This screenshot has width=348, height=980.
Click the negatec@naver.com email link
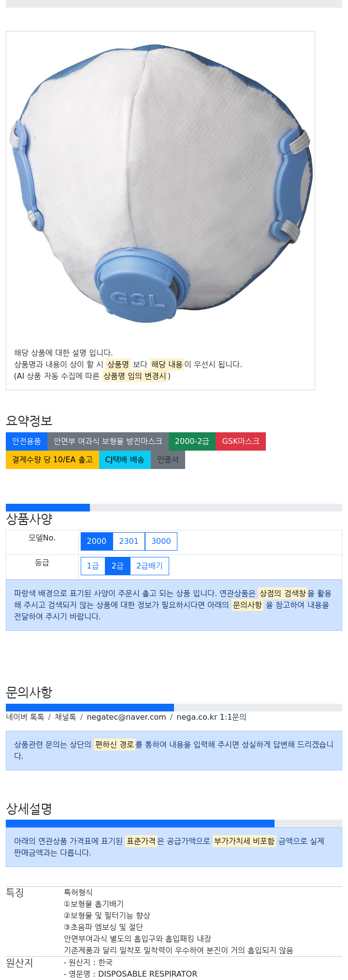click(126, 717)
